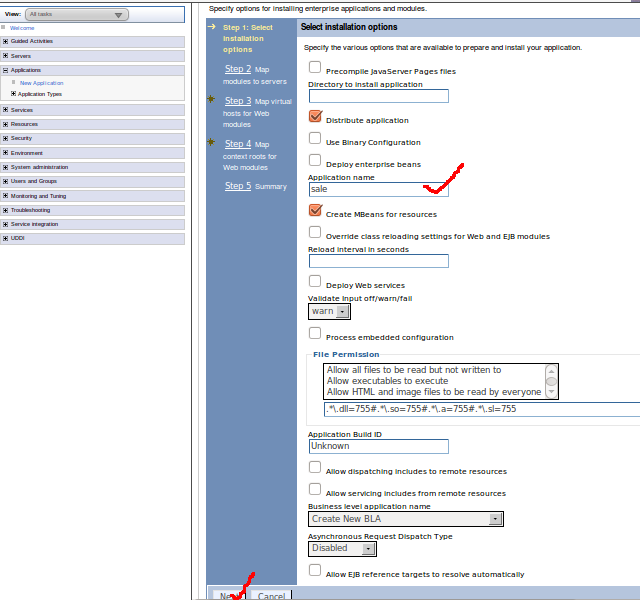640x600 pixels.
Task: Go to Step 5 Summary
Action: pos(238,186)
